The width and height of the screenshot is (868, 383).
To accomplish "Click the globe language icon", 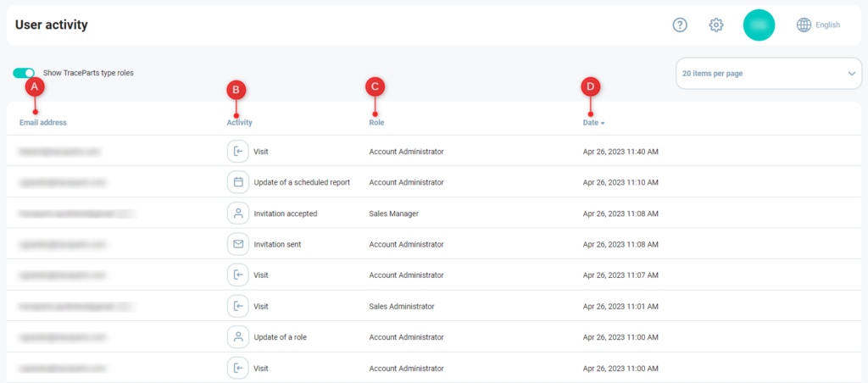I will tap(804, 25).
